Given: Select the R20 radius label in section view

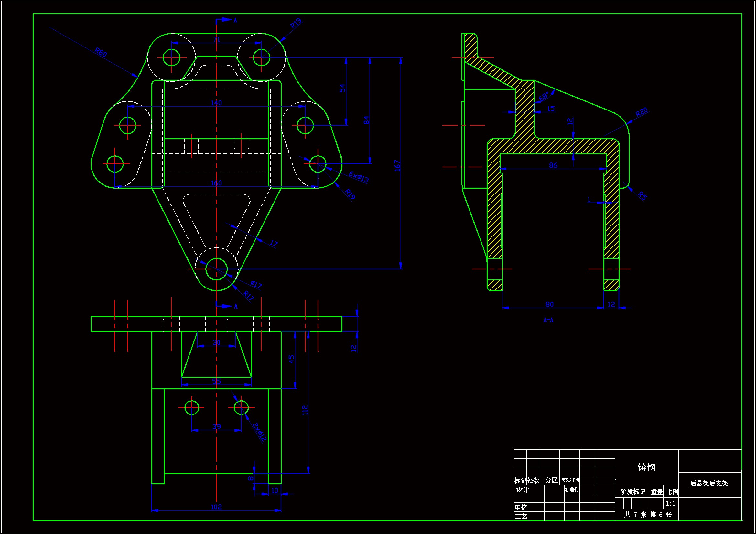Looking at the screenshot, I should click(x=642, y=112).
